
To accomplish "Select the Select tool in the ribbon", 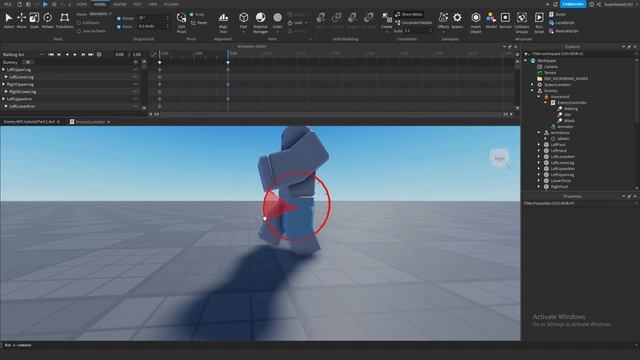I will click(9, 20).
